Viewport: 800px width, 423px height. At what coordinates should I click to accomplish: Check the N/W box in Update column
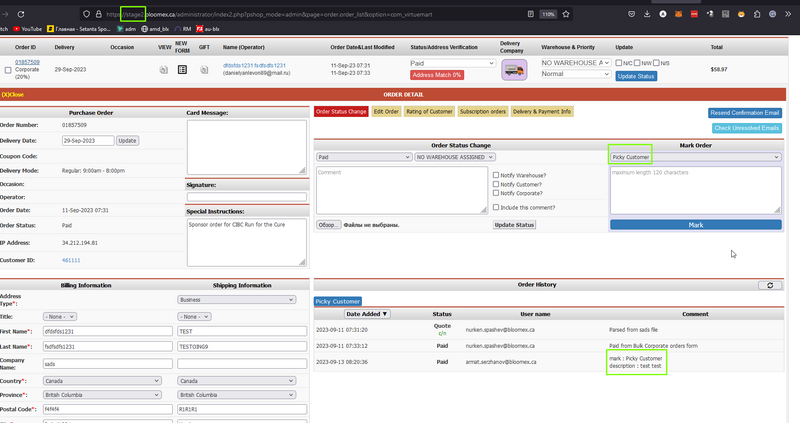[x=637, y=63]
